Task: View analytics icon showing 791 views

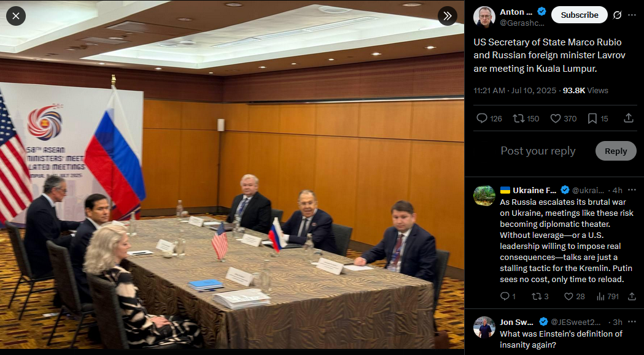Action: coord(607,296)
